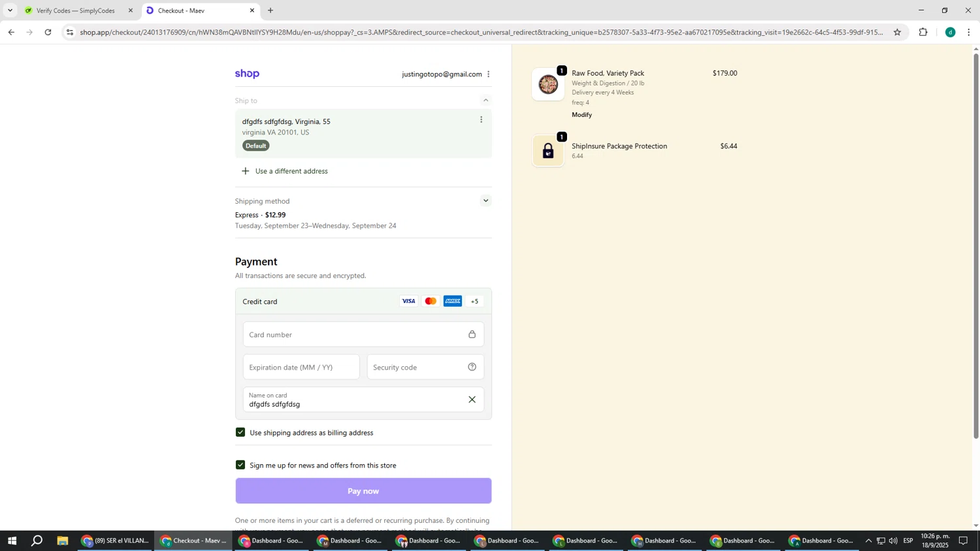Open the Chrome three-dot menu
The image size is (980, 551).
click(x=969, y=32)
